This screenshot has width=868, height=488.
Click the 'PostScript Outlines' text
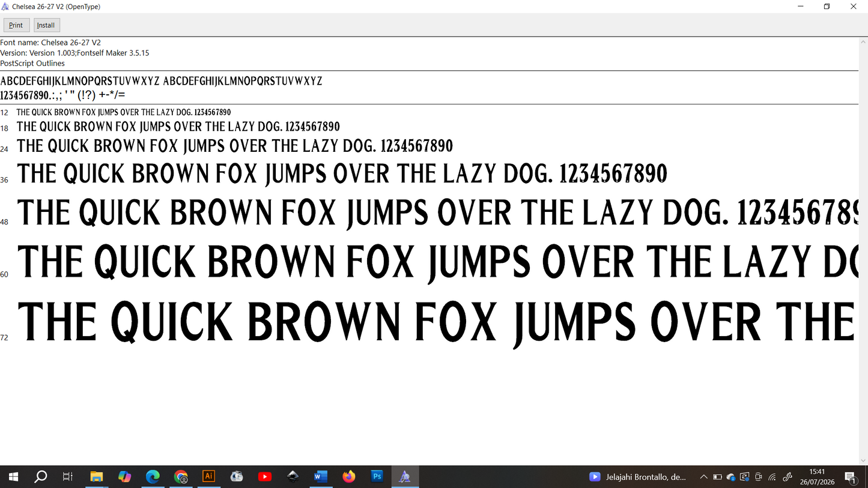(32, 63)
